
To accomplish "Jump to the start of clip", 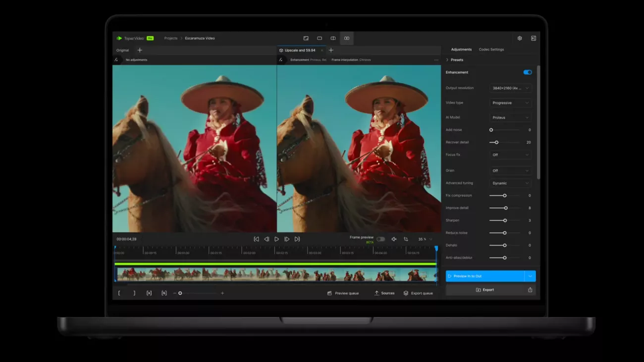I will (x=256, y=239).
